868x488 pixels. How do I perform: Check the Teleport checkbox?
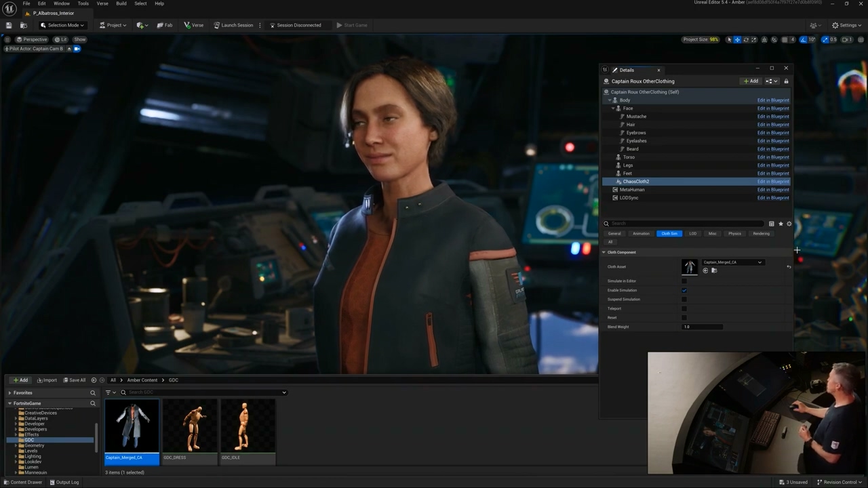point(684,308)
